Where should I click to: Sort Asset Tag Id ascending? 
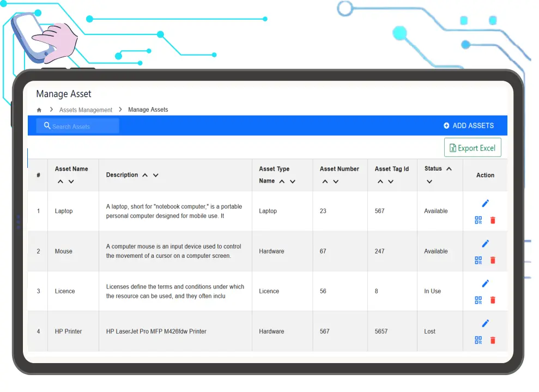pyautogui.click(x=380, y=181)
